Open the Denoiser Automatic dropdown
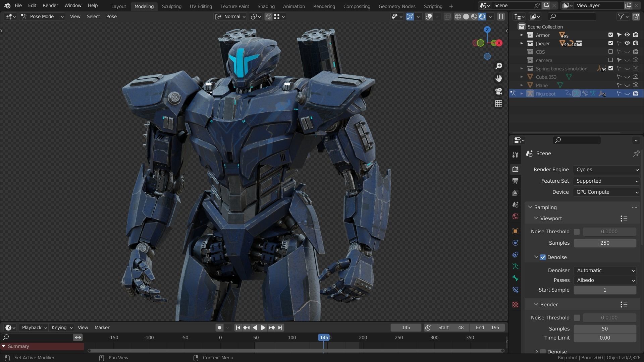 coord(605,270)
